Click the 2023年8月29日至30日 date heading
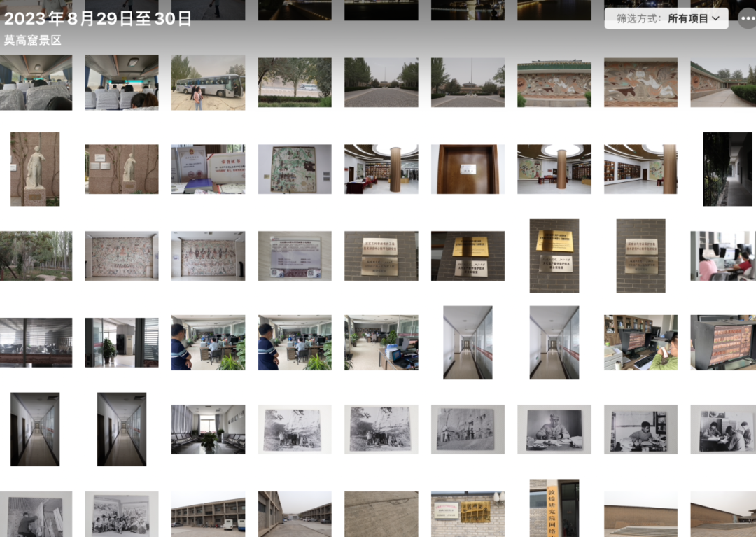The image size is (756, 537). pyautogui.click(x=97, y=18)
